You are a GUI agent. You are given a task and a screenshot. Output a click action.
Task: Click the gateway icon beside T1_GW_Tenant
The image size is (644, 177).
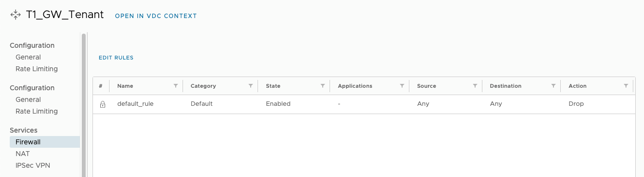[16, 15]
